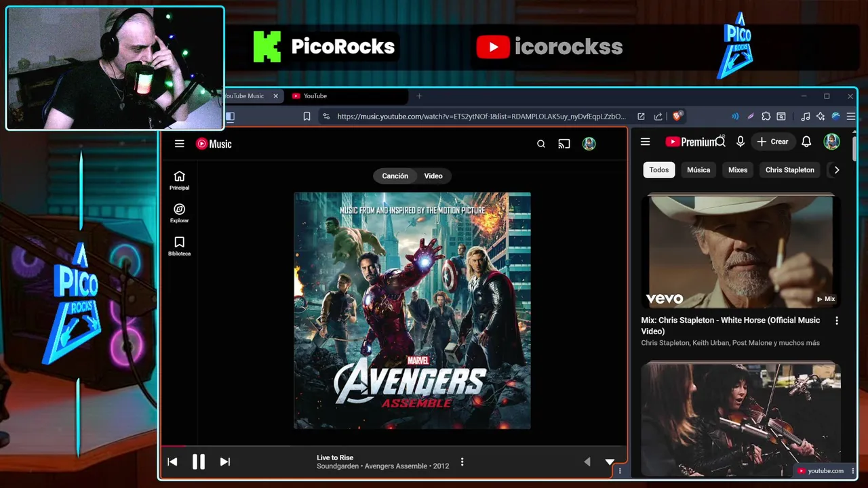
Task: Switch to Canción mode
Action: [395, 176]
